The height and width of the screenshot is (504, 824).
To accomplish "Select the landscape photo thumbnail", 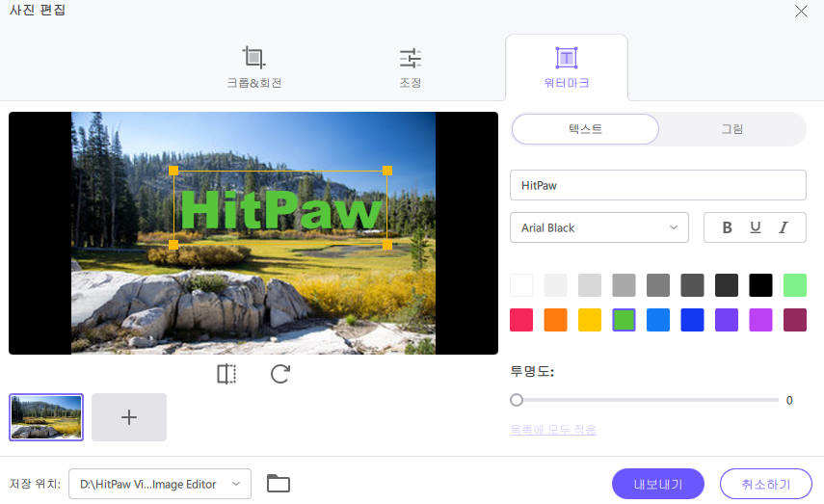I will (x=46, y=417).
